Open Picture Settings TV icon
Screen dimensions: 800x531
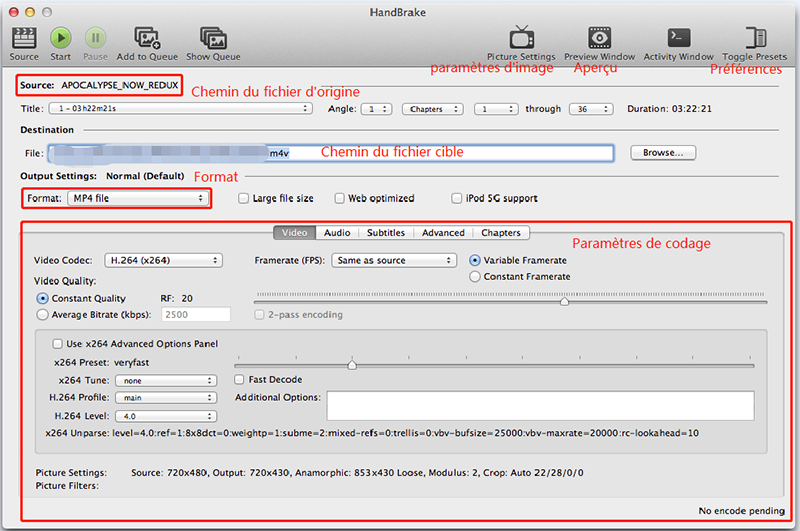pyautogui.click(x=521, y=37)
